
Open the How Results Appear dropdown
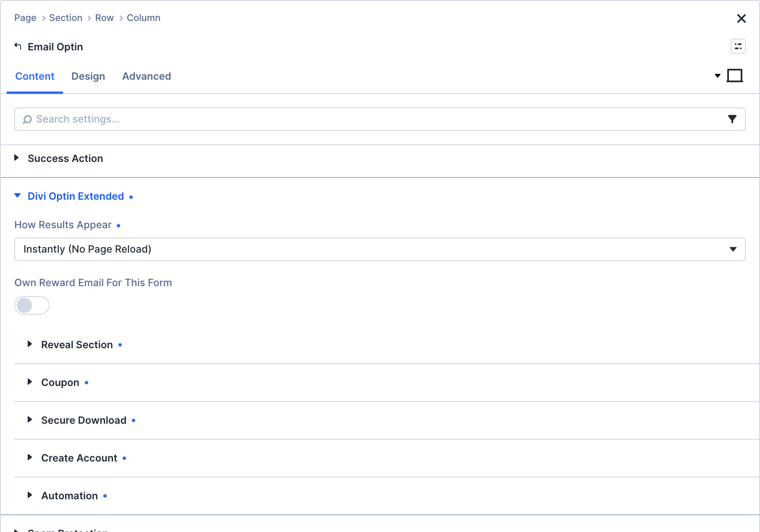(380, 249)
